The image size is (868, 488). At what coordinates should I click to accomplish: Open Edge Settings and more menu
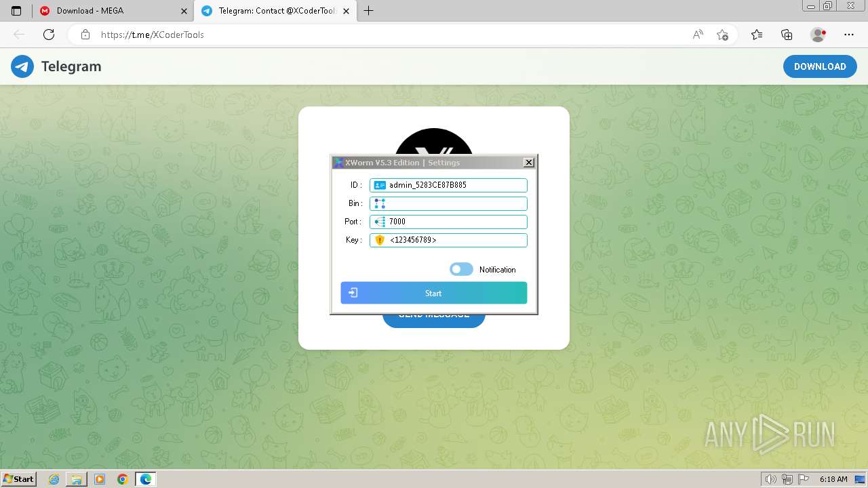tap(849, 35)
